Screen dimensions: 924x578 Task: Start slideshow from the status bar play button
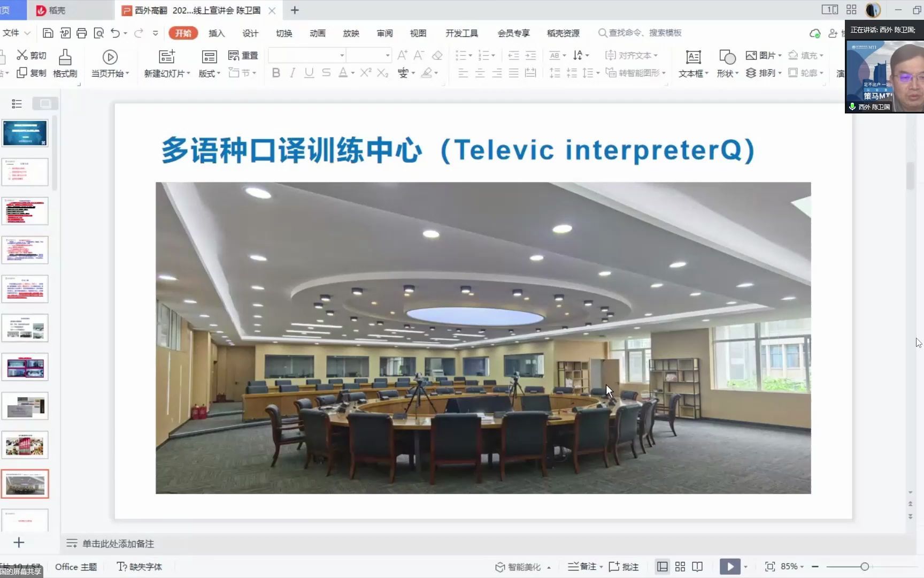click(x=730, y=566)
